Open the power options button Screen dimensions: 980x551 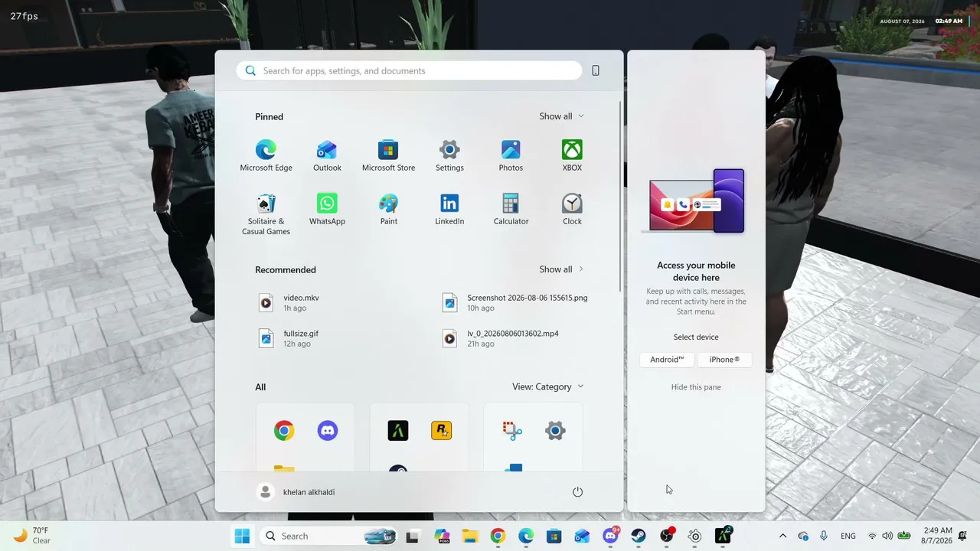point(578,492)
